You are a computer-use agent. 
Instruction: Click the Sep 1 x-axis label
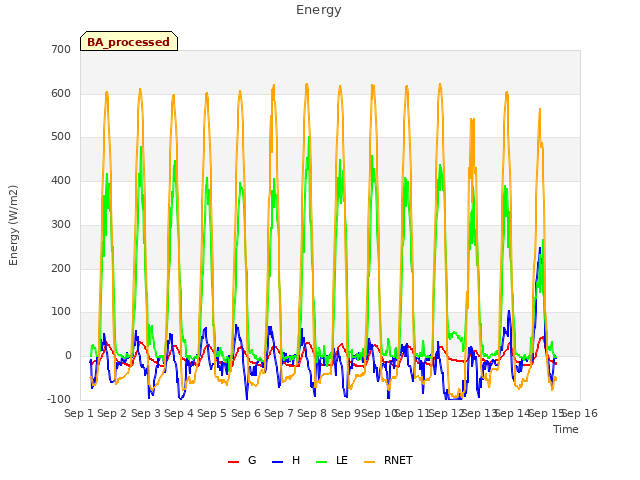(79, 413)
